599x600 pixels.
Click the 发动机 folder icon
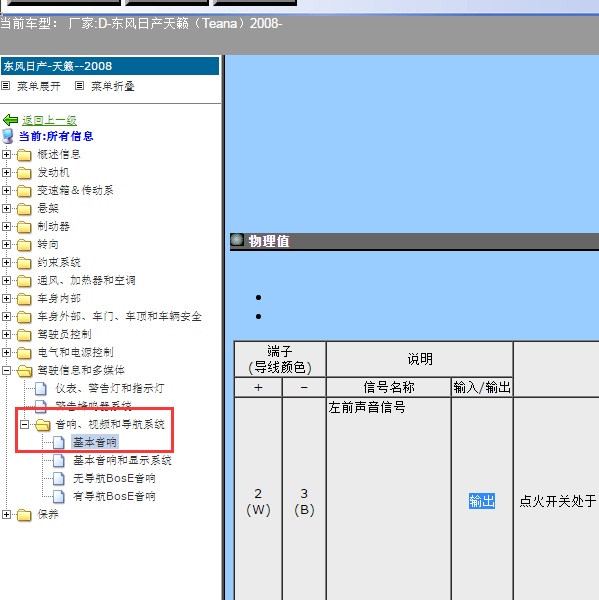tap(24, 173)
